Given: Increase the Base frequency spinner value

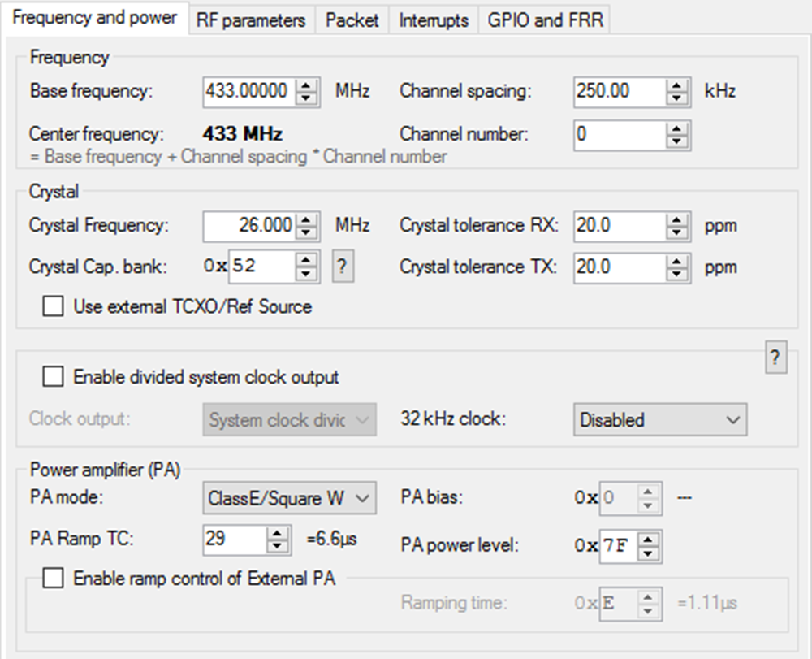Looking at the screenshot, I should [305, 85].
